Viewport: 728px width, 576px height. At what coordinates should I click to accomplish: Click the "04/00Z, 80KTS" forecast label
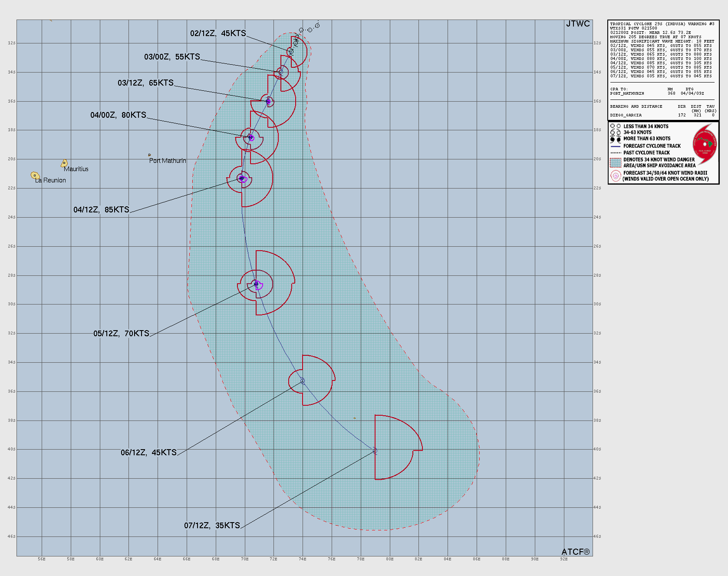pos(118,115)
